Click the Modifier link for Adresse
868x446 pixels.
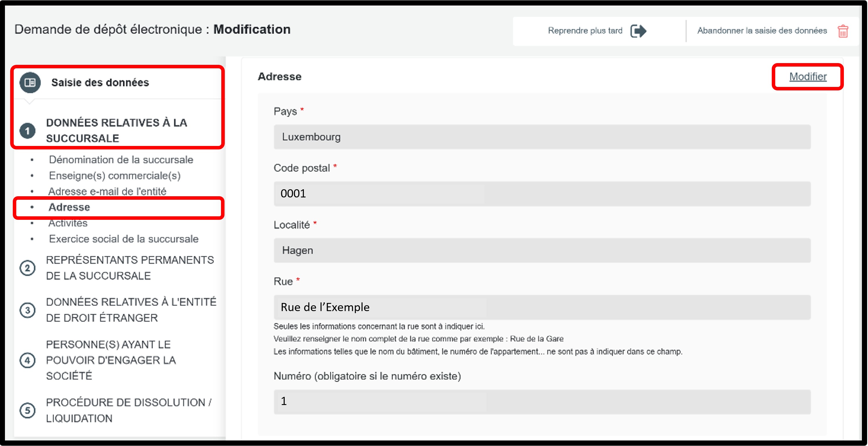click(808, 77)
